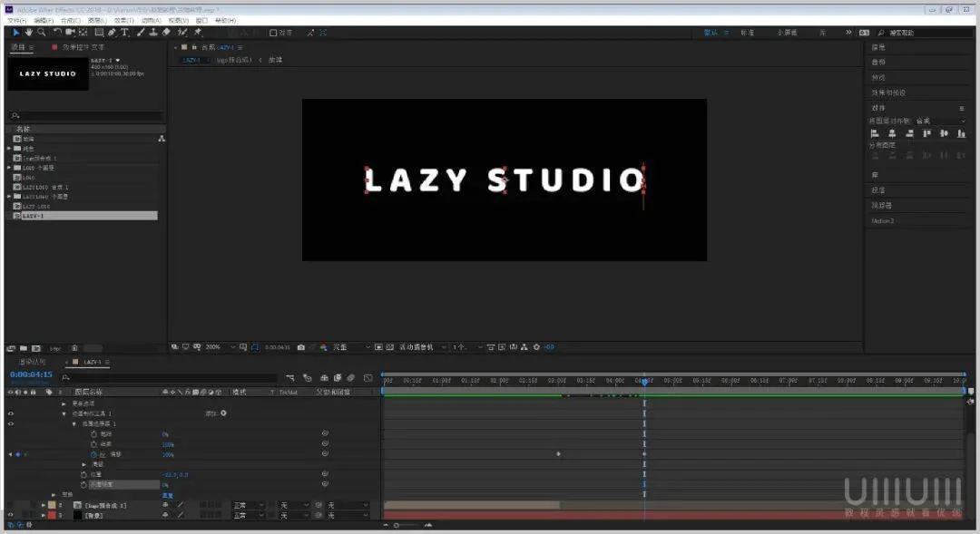
Task: Hide the 背景 layer with its eye
Action: point(11,515)
